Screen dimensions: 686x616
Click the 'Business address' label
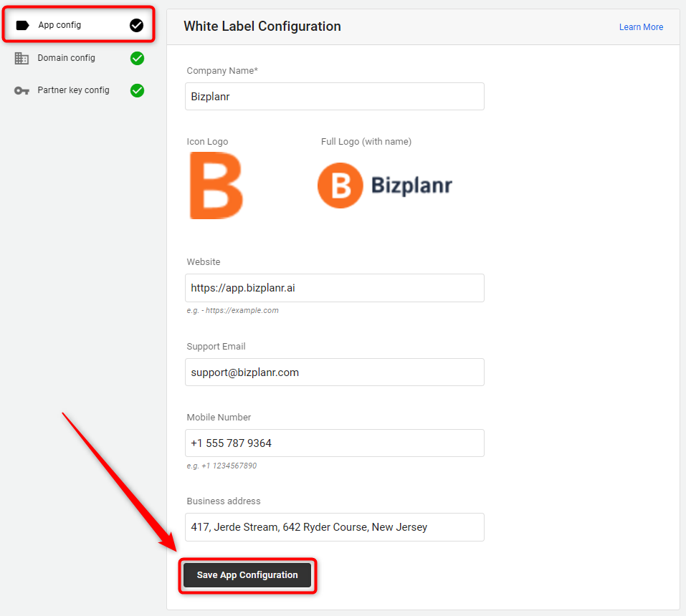[x=224, y=501]
